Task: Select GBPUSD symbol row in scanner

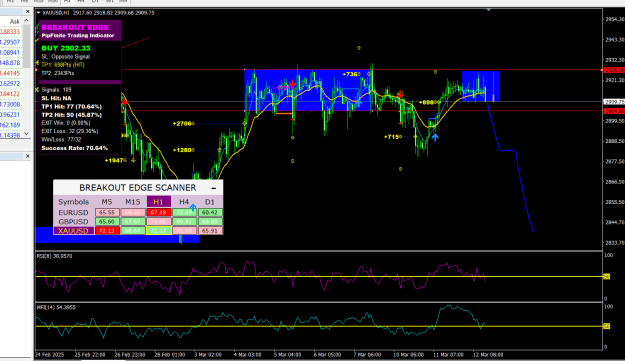Action: click(73, 222)
